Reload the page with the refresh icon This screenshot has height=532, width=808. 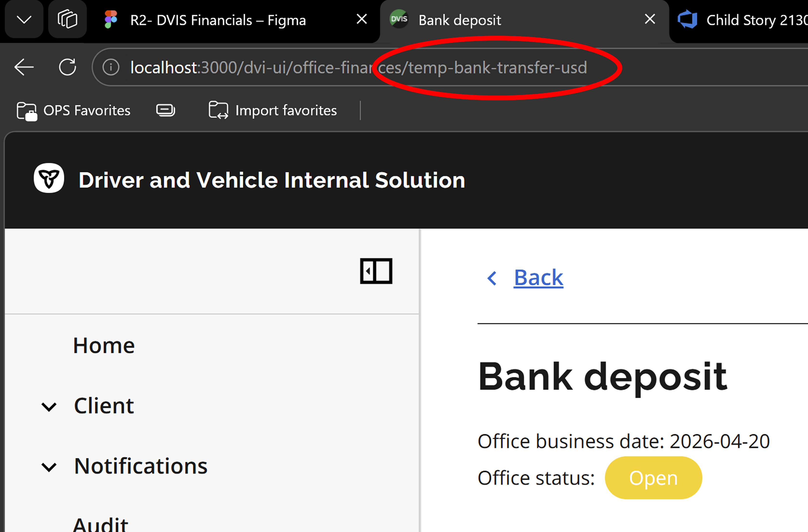[68, 67]
